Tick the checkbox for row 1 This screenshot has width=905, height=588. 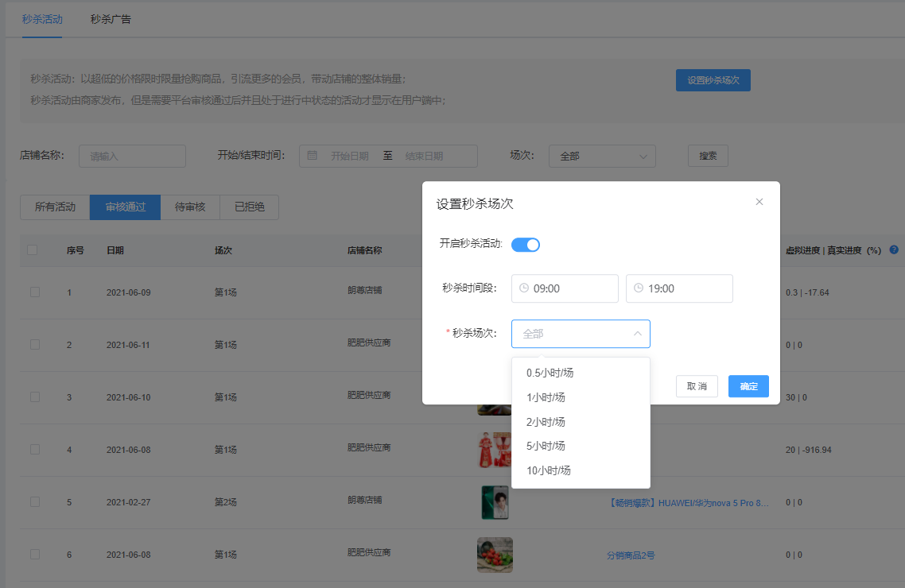[35, 292]
